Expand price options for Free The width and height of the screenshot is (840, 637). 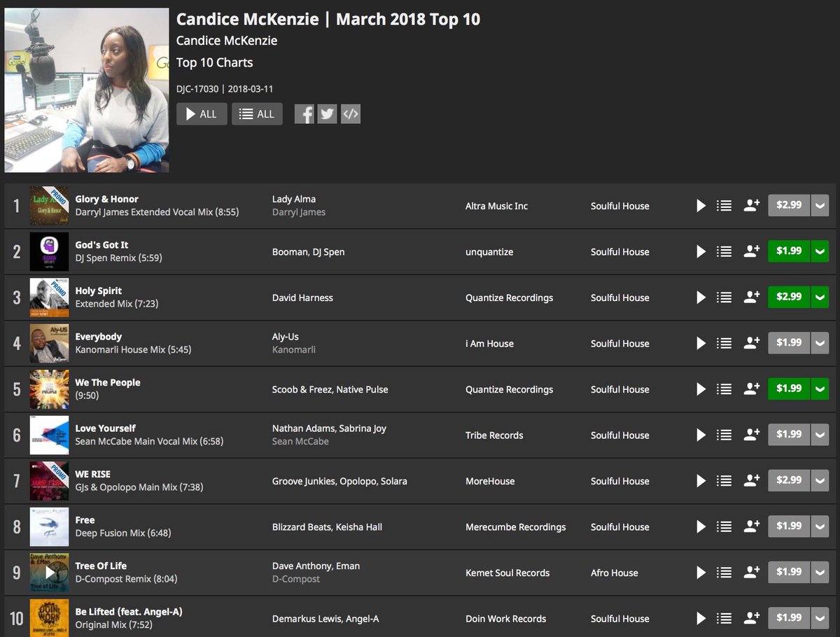point(820,526)
